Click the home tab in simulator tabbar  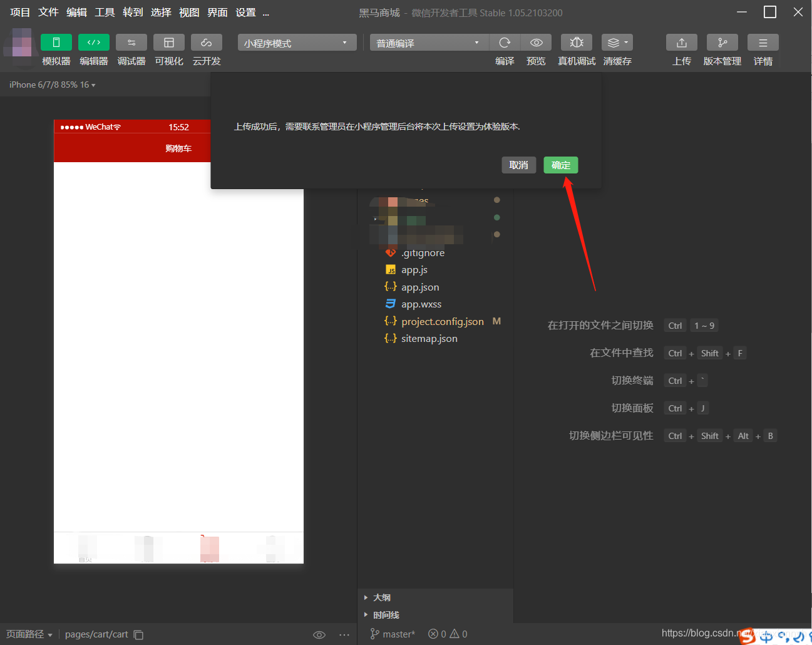[87, 549]
